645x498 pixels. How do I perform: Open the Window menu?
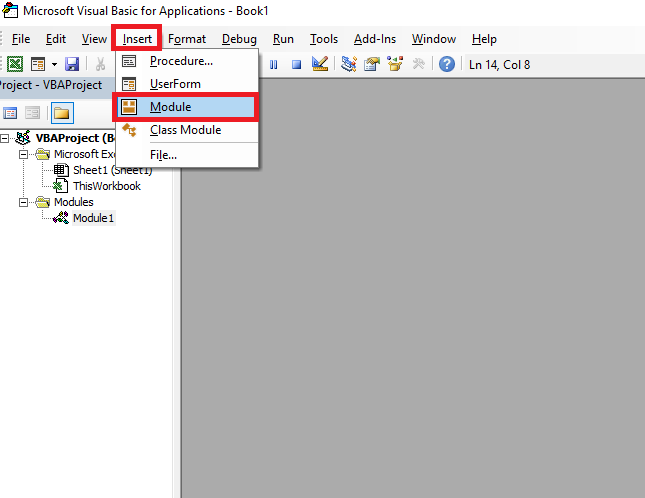[x=434, y=39]
